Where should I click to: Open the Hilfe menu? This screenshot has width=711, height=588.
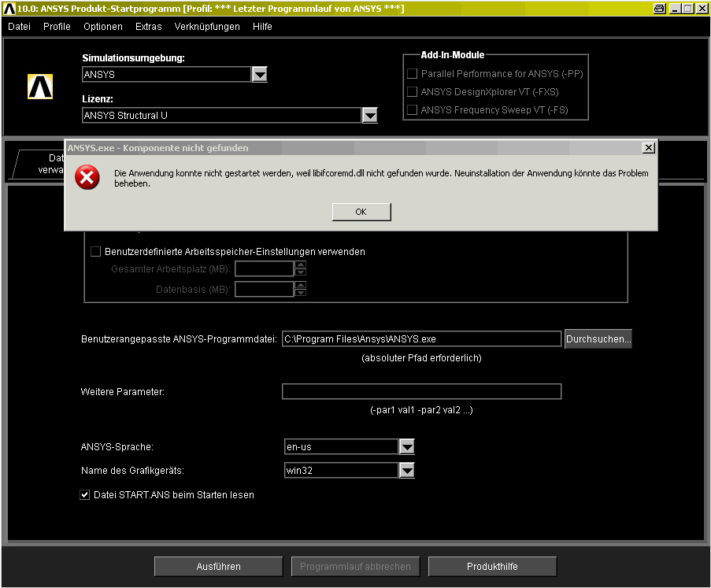(262, 27)
